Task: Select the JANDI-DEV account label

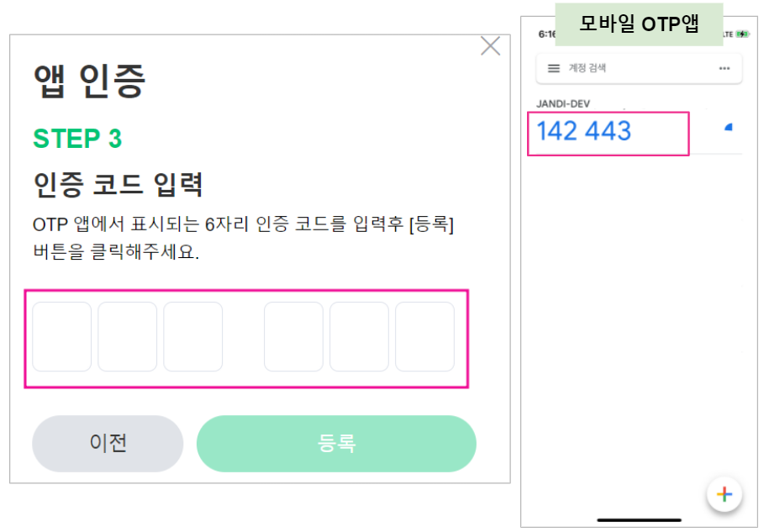Action: pos(564,104)
